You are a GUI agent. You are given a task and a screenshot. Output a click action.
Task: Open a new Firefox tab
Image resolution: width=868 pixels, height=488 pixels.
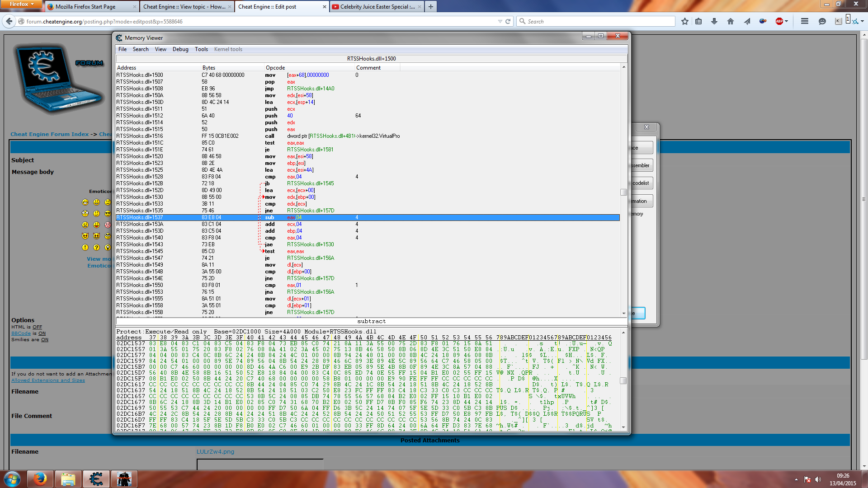click(431, 7)
